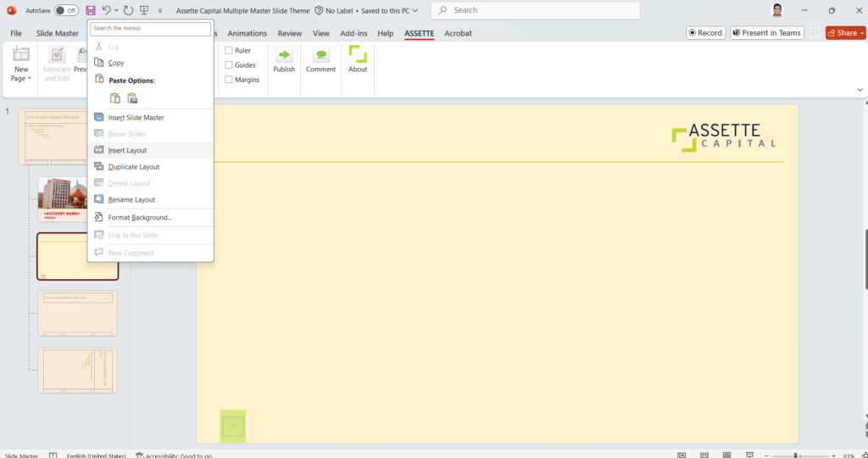The image size is (868, 458).
Task: Toggle the AutoSave switch
Action: coord(66,10)
